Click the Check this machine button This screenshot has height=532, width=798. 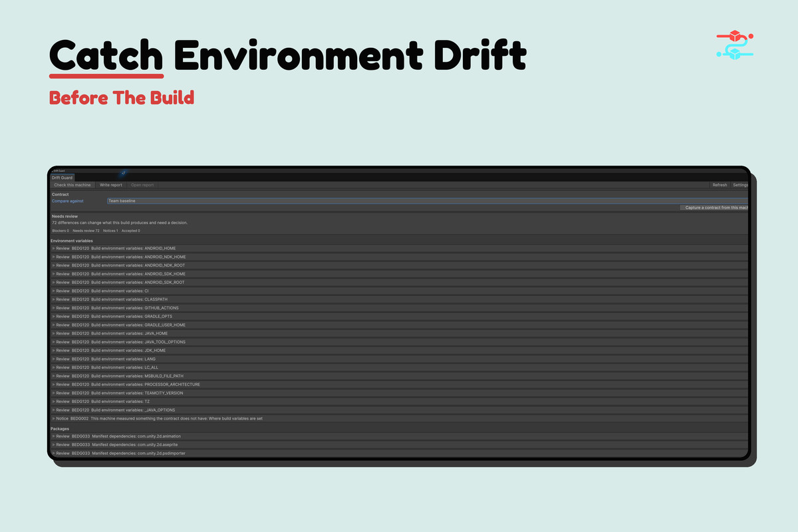(x=72, y=185)
